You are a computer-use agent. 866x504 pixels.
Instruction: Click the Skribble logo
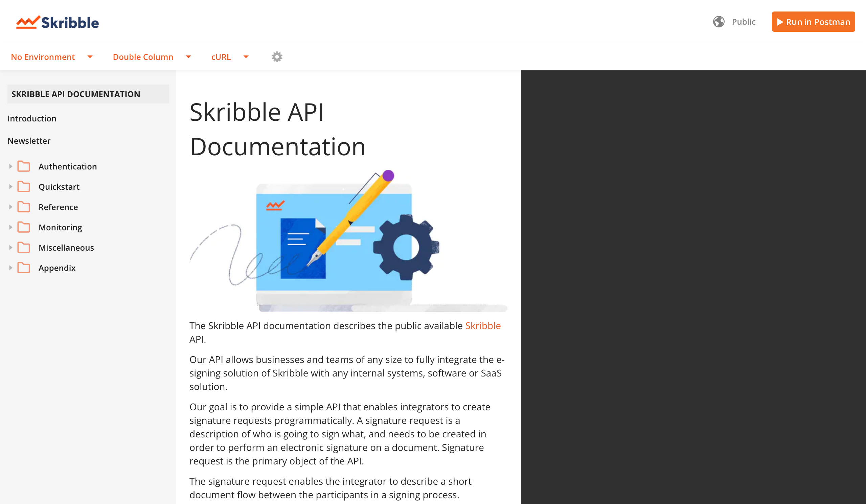coord(58,22)
